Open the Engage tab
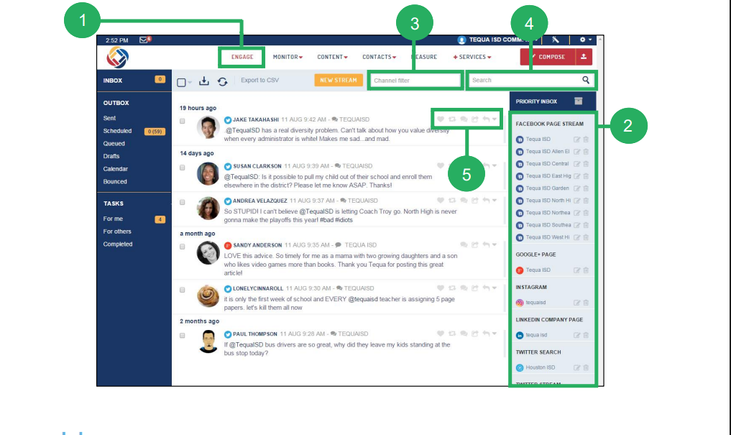 click(x=242, y=57)
